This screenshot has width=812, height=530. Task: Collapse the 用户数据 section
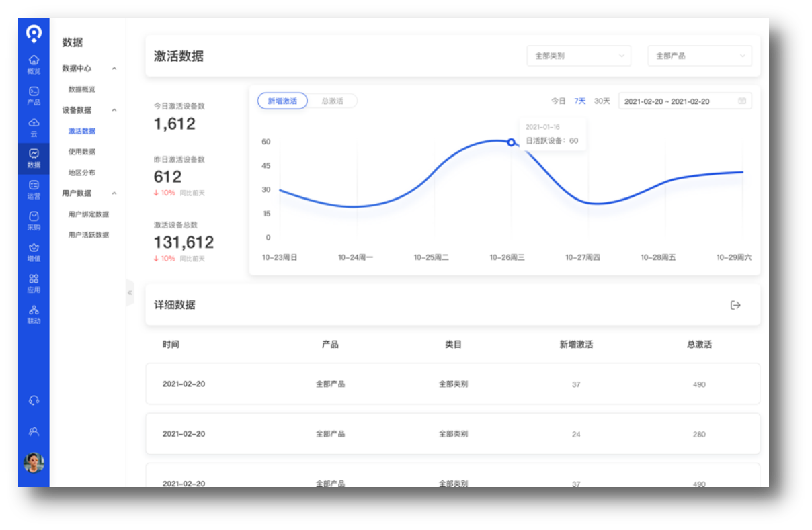point(114,193)
